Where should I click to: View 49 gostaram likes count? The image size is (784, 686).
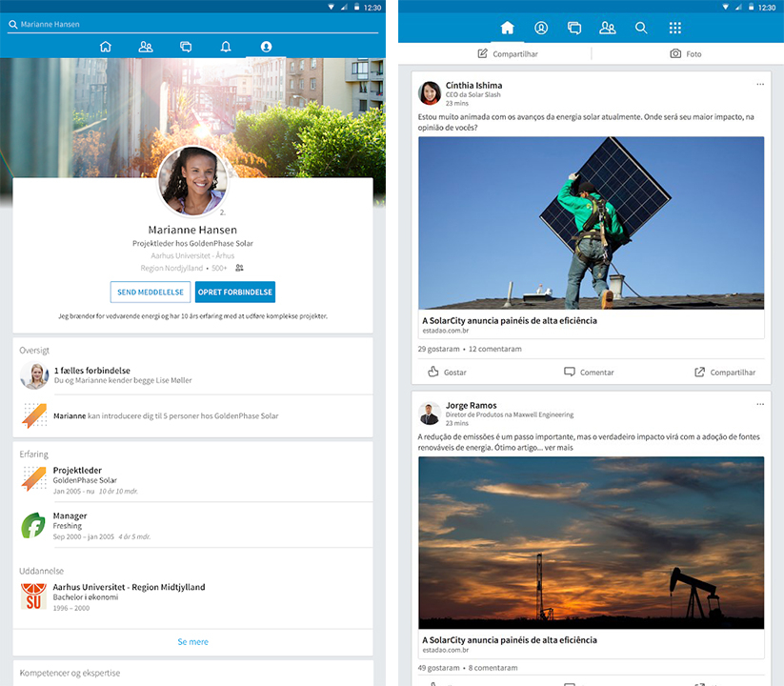coord(438,668)
